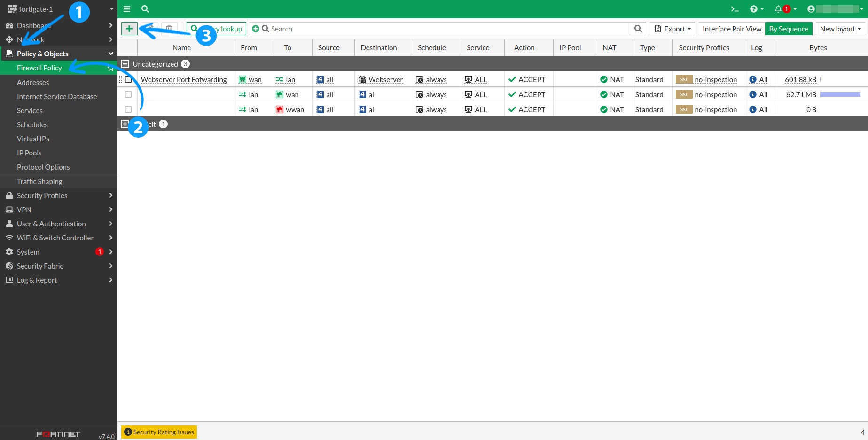Switch to Interface Pair View
This screenshot has width=868, height=440.
(732, 29)
